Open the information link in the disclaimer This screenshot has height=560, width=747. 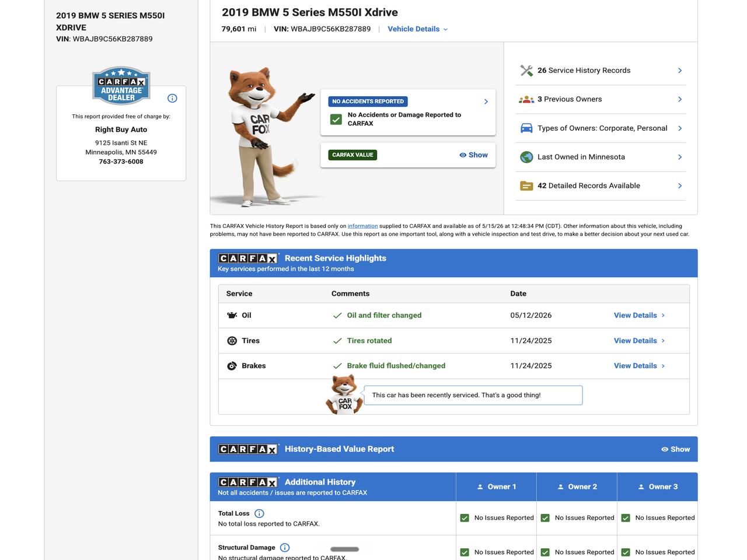coord(362,226)
